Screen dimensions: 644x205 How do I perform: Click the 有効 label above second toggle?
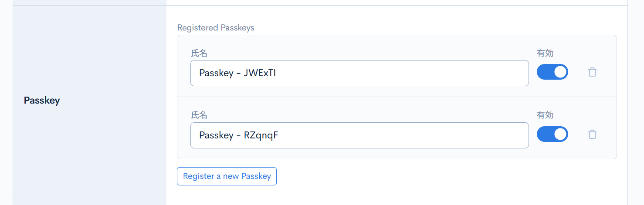[x=545, y=115]
